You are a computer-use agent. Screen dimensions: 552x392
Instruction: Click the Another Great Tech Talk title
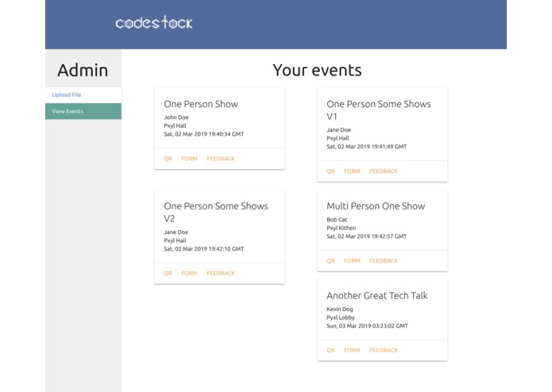377,296
